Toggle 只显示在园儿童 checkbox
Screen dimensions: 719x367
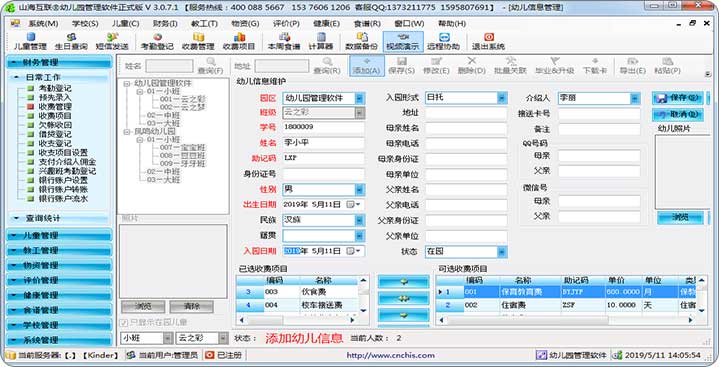click(123, 323)
